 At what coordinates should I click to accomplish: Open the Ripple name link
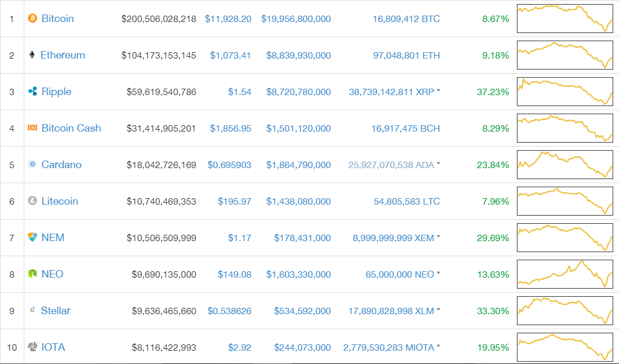click(x=56, y=92)
